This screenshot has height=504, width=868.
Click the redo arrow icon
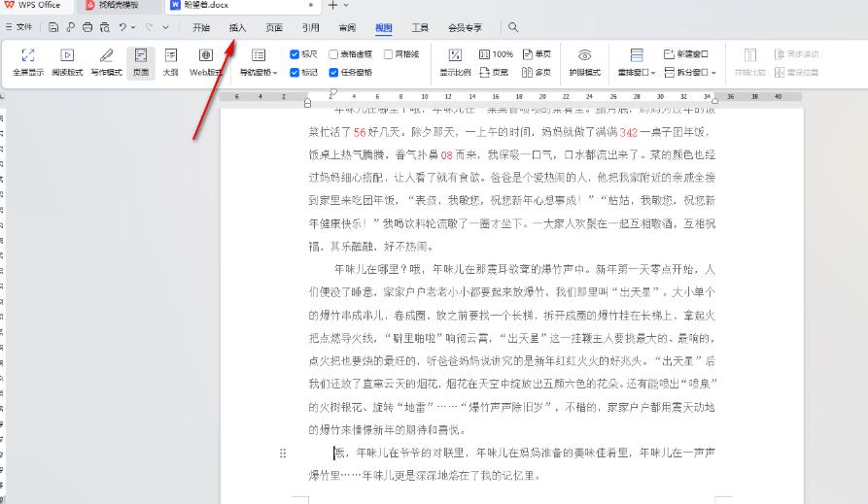tap(149, 26)
